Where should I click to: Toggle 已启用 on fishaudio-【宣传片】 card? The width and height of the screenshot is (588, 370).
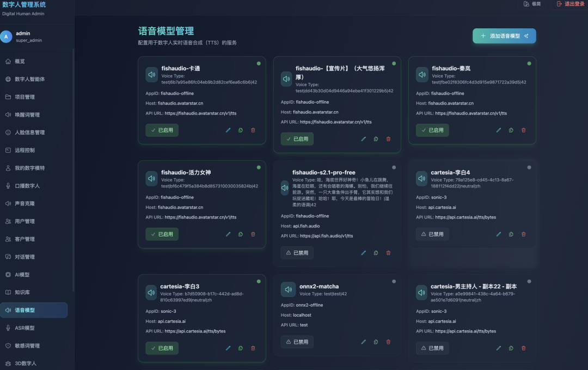(x=297, y=139)
